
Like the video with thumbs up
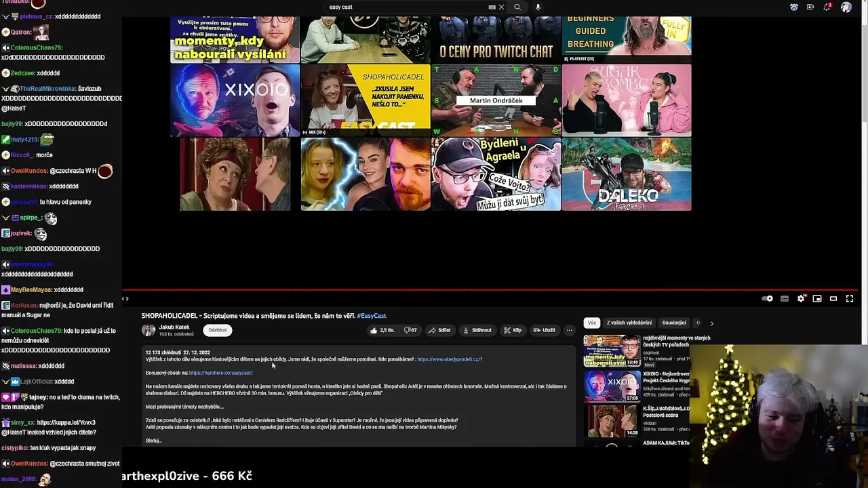pyautogui.click(x=382, y=330)
